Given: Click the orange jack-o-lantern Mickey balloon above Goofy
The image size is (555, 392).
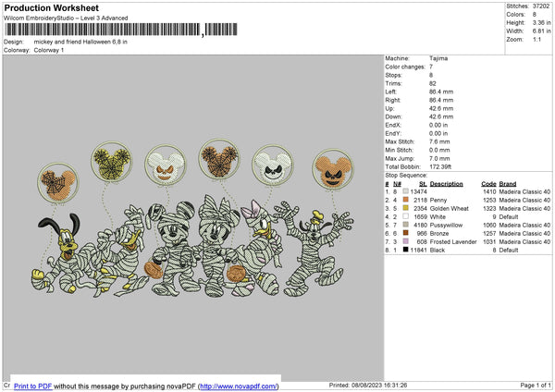Looking at the screenshot, I should coord(333,169).
